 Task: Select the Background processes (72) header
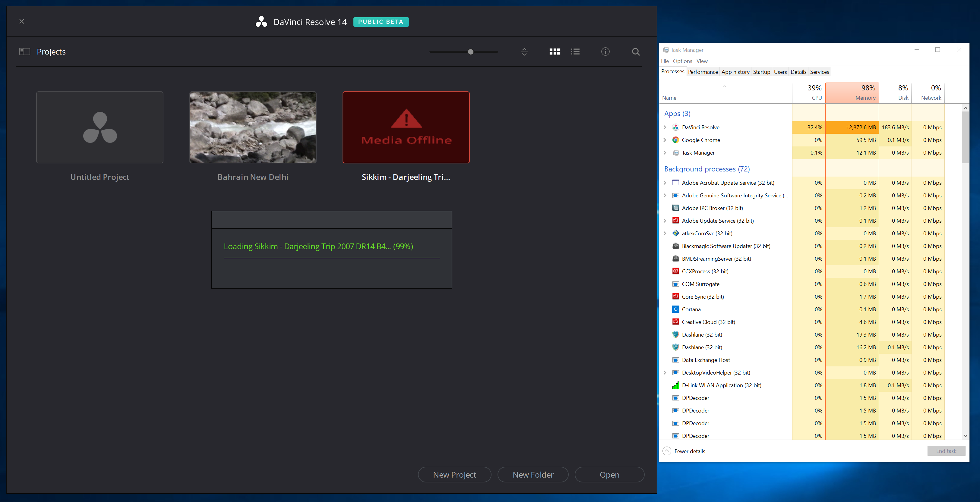(x=707, y=169)
